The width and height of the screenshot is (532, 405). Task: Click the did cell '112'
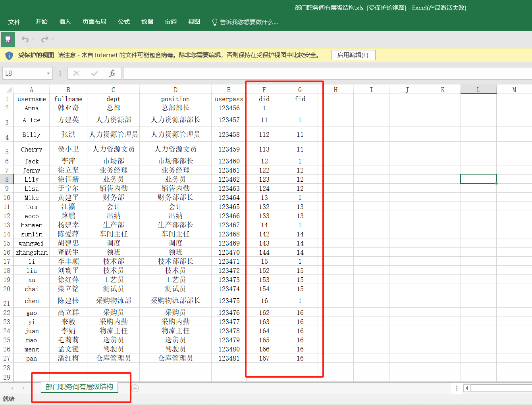264,134
